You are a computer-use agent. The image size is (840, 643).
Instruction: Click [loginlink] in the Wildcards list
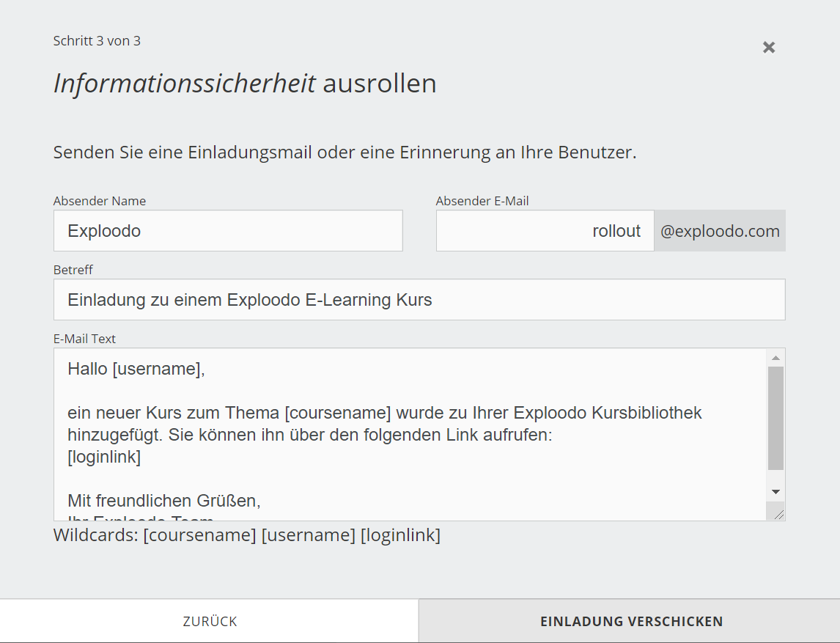[400, 535]
